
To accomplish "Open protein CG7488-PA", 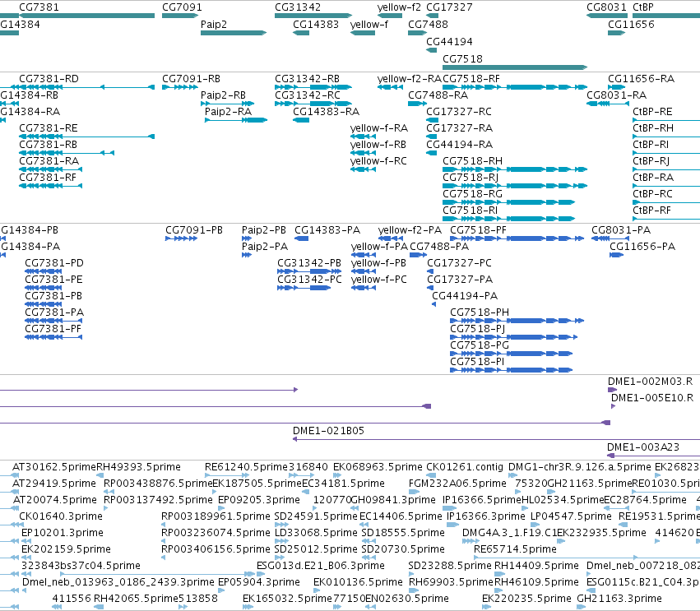I will point(419,255).
